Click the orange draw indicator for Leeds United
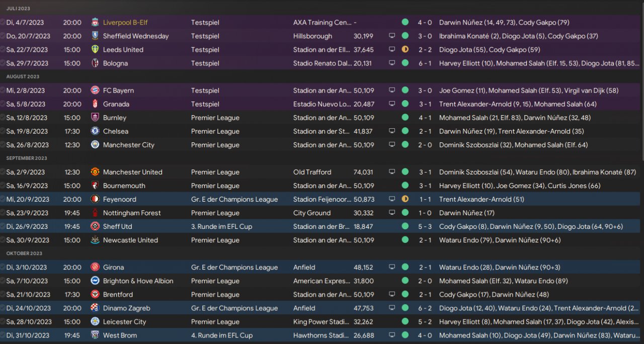 405,50
